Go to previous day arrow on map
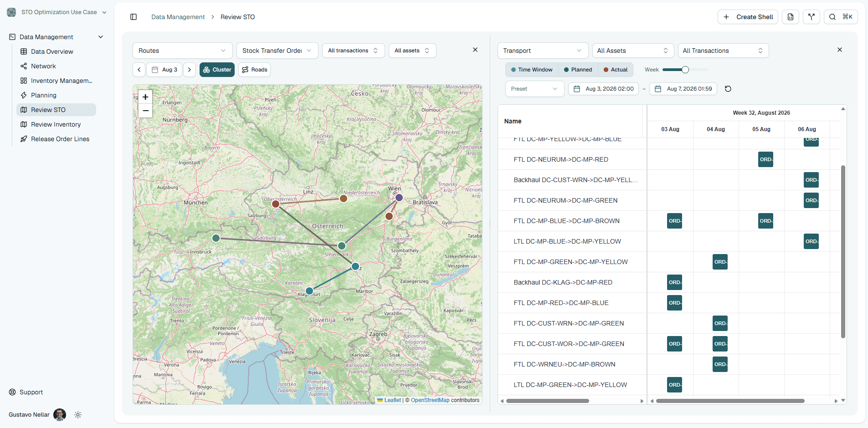This screenshot has width=868, height=428. click(x=139, y=70)
